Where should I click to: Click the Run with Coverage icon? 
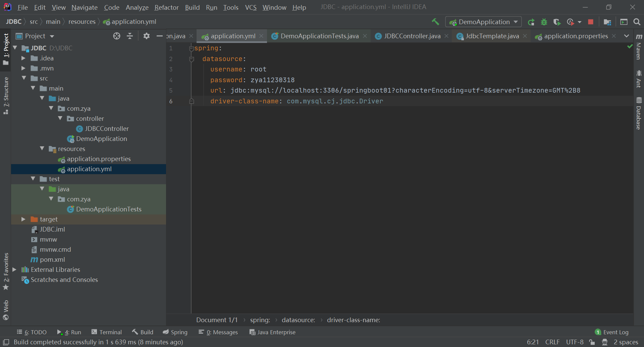pos(557,22)
